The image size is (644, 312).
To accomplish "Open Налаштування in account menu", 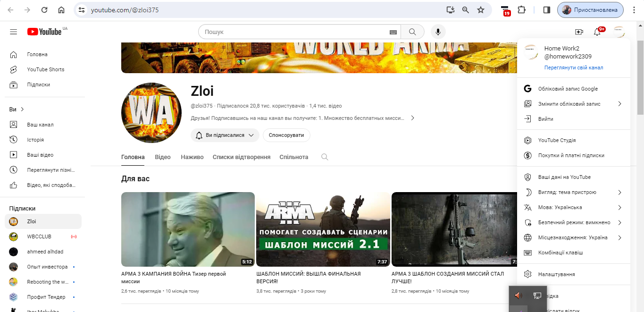I will pos(574,274).
